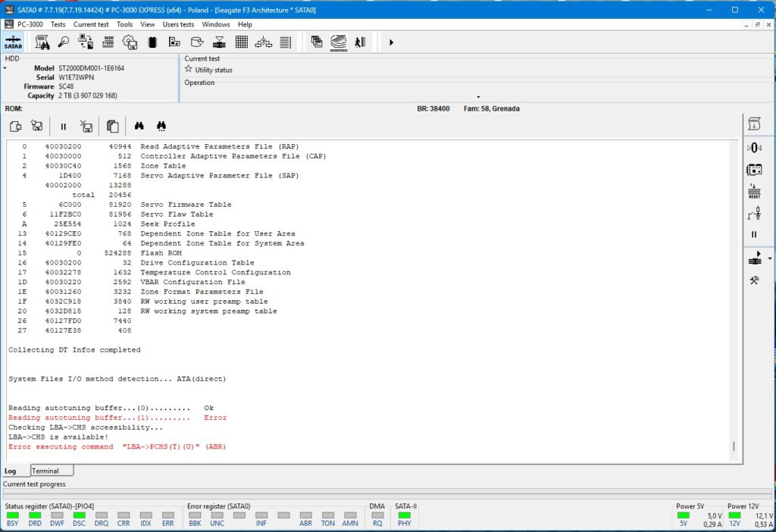Click the RESET icon in right sidebar
776x532 pixels.
coord(754,192)
